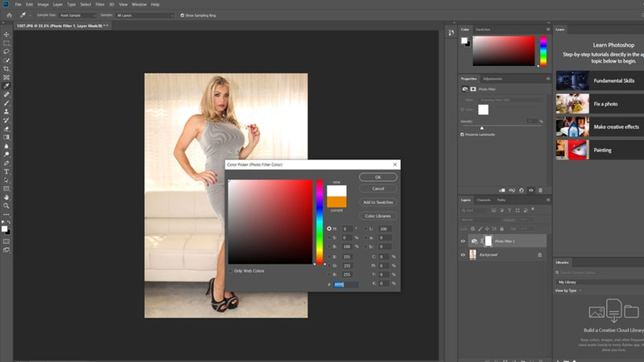The image size is (644, 362).
Task: Select the Zoom tool
Action: coord(6,206)
